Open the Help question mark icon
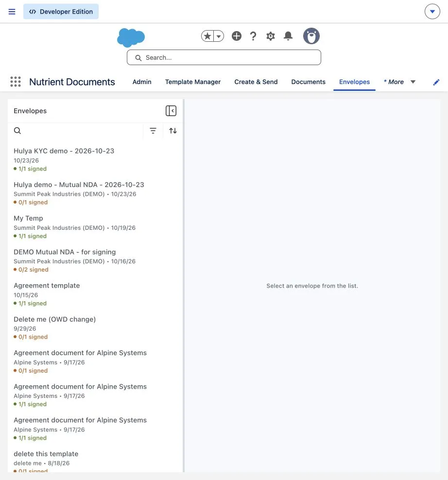The image size is (448, 480). point(253,36)
